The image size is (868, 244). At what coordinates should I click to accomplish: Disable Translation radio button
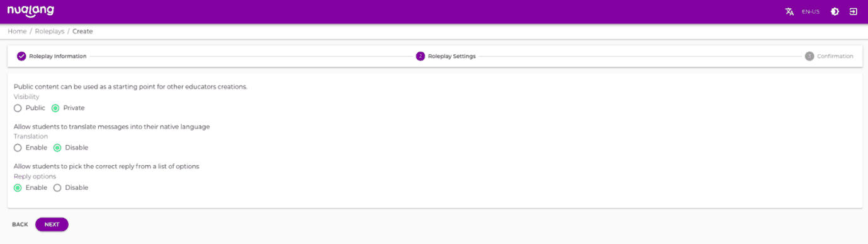(x=57, y=148)
